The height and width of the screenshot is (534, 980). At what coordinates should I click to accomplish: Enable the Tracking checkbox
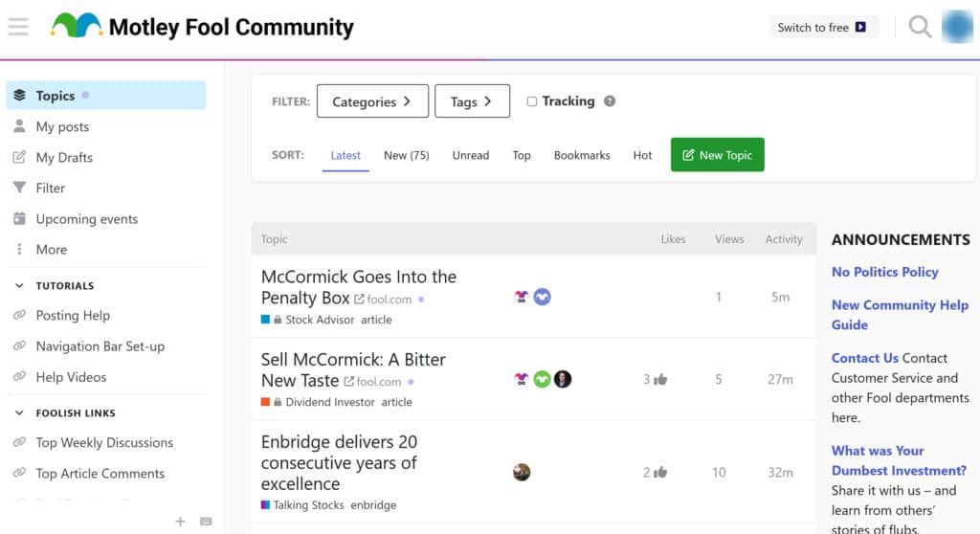[x=531, y=101]
